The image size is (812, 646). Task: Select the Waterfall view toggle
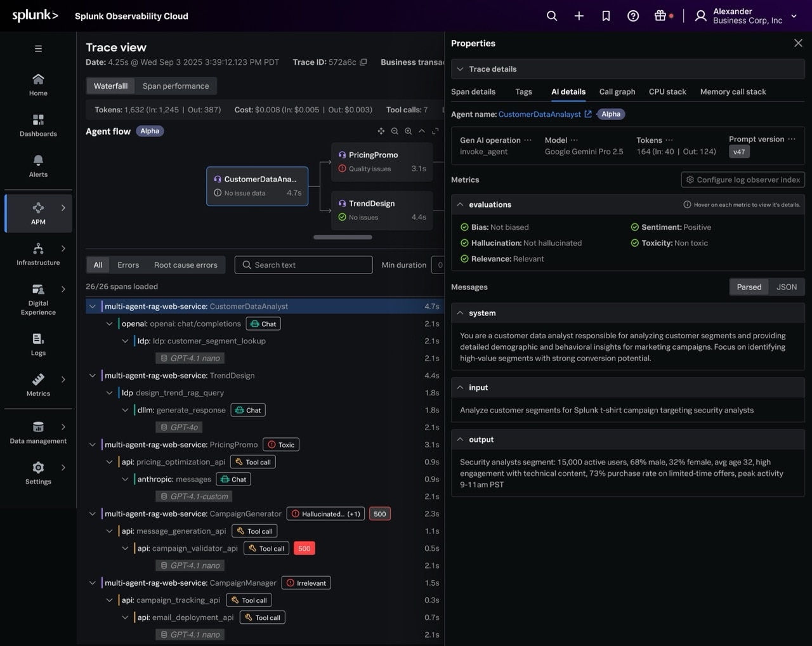[x=110, y=86]
